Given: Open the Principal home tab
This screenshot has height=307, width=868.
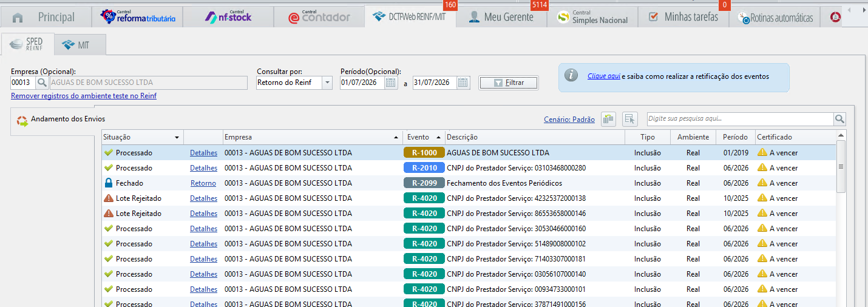Looking at the screenshot, I should tap(46, 17).
